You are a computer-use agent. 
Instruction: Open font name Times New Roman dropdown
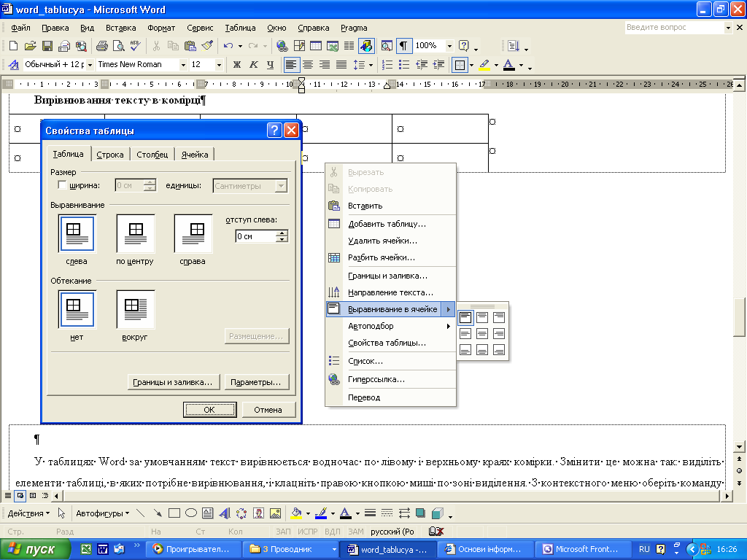[x=183, y=64]
